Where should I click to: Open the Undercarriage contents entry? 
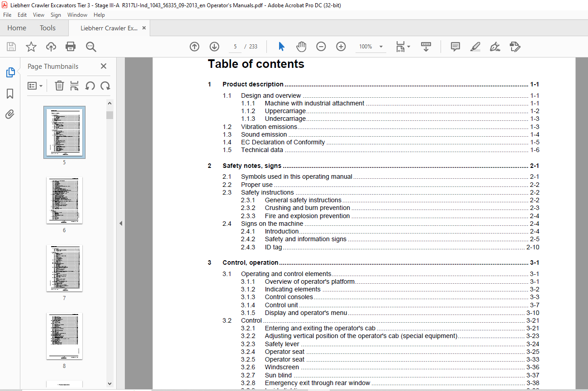[x=390, y=119]
